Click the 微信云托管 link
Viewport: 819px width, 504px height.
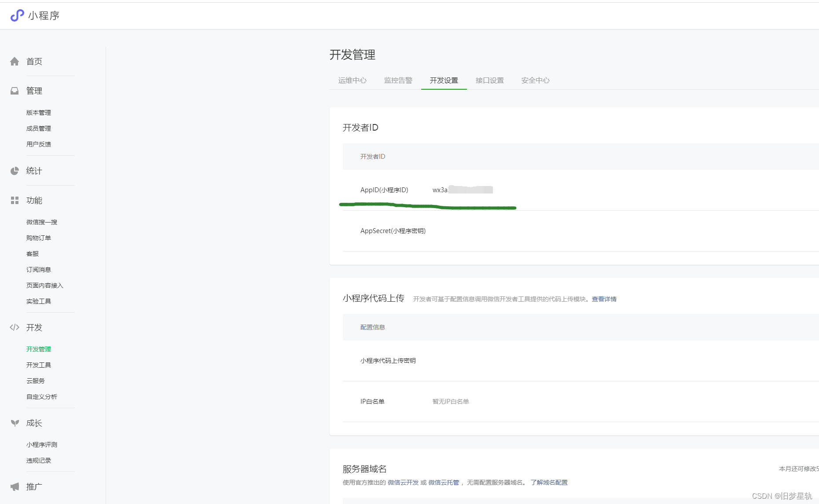(x=444, y=482)
